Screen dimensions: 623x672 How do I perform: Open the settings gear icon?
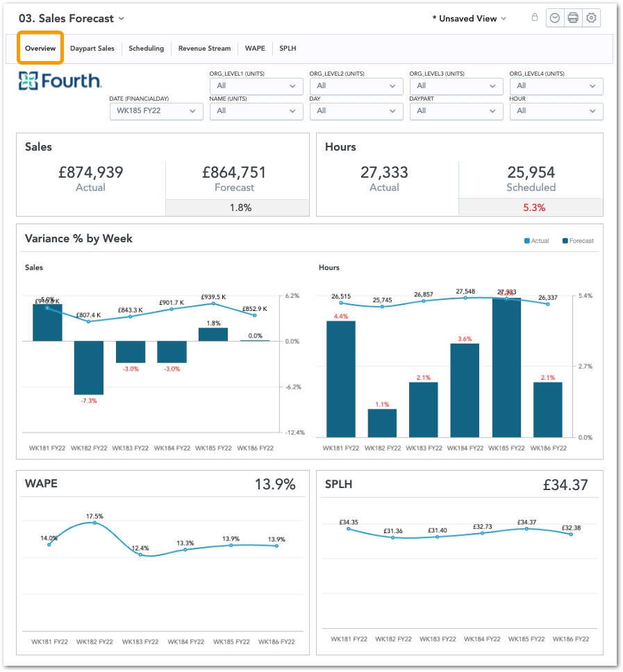click(592, 19)
